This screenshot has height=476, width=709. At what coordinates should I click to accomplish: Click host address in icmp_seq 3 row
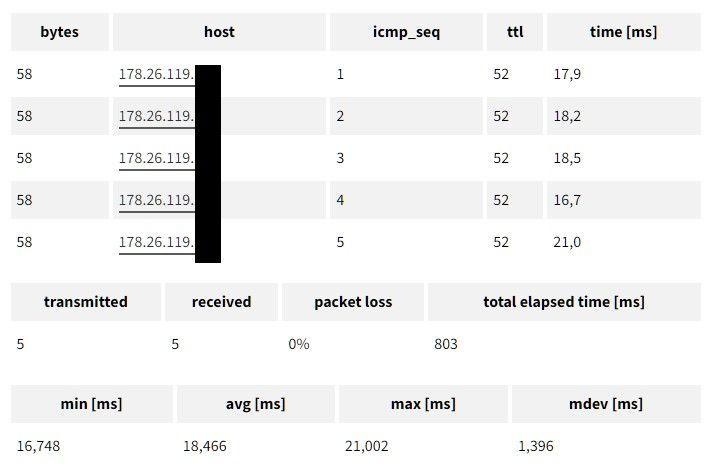[157, 158]
